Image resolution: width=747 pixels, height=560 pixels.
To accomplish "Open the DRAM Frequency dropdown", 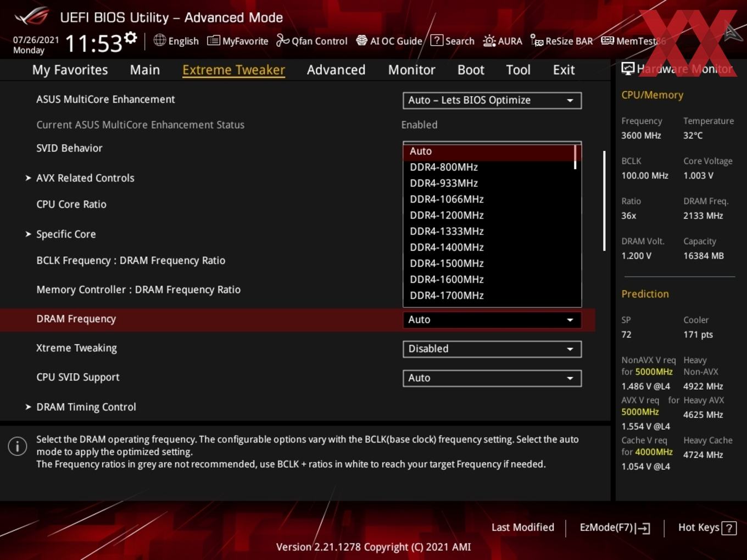I will point(492,320).
